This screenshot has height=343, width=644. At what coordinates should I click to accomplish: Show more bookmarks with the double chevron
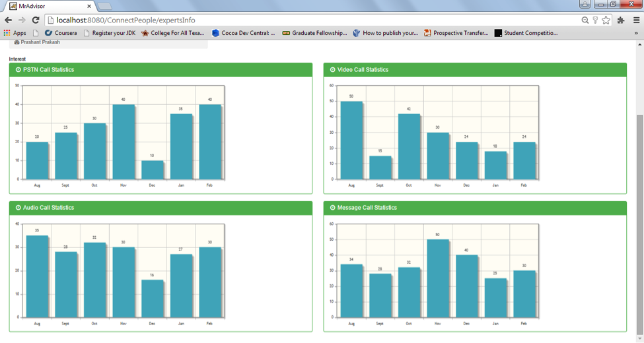636,33
